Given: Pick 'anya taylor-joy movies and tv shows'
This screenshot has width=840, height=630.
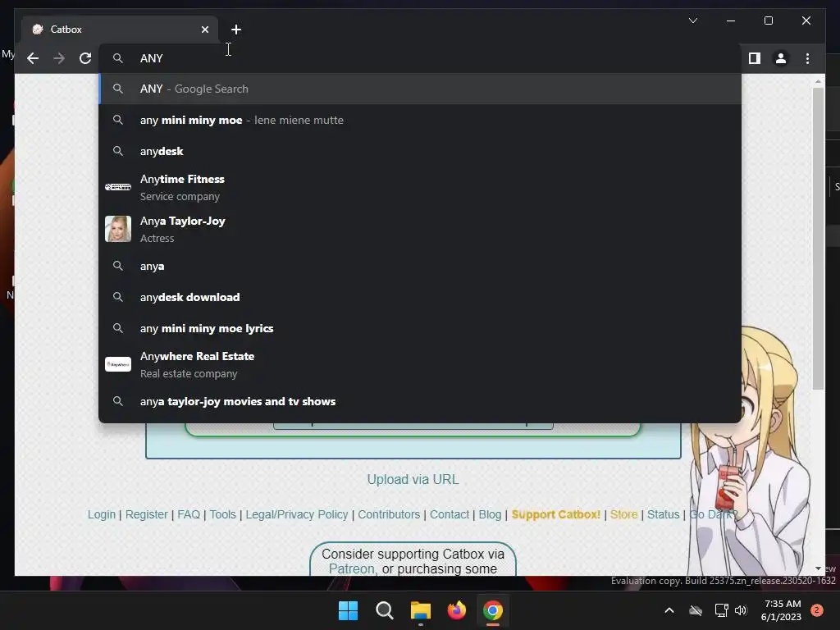Looking at the screenshot, I should [x=420, y=401].
